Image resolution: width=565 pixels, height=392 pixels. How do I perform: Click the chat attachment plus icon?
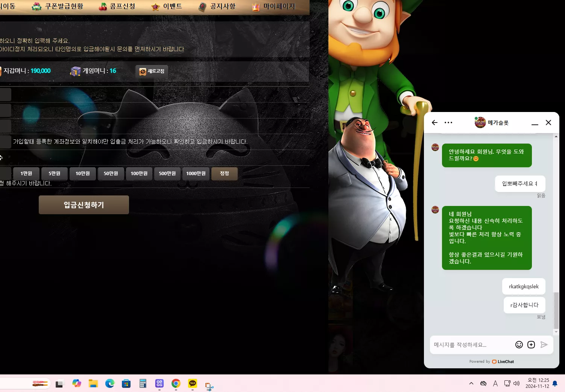[531, 345]
